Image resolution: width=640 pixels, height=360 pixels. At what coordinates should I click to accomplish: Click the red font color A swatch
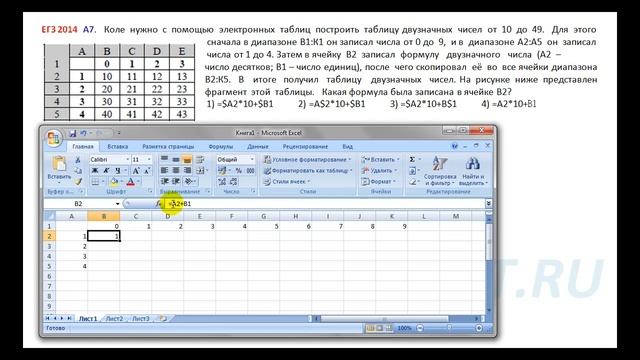tap(131, 182)
